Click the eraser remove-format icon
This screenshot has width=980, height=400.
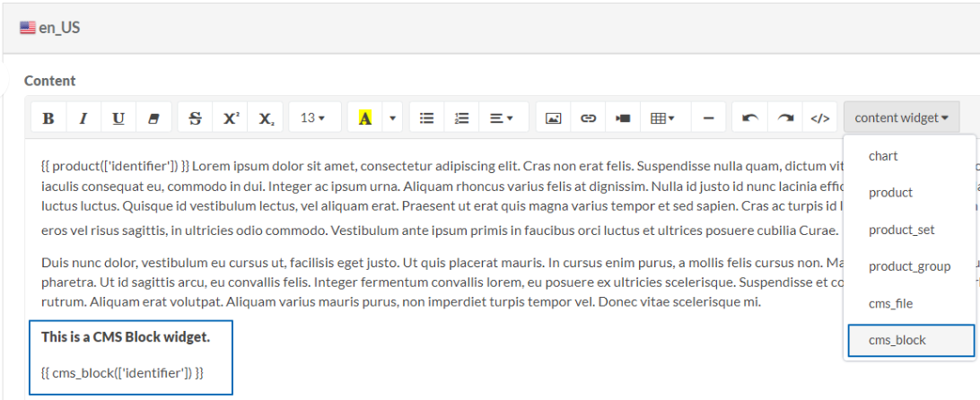pos(153,117)
